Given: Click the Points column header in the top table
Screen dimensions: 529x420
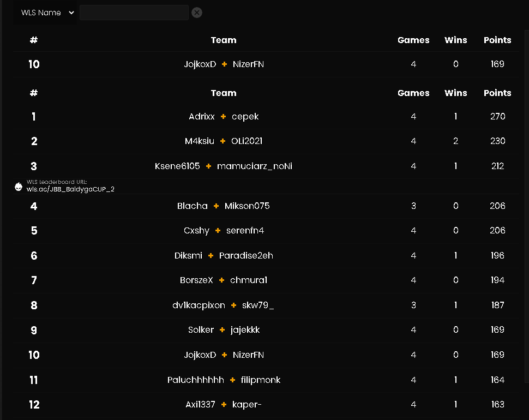Looking at the screenshot, I should click(497, 40).
